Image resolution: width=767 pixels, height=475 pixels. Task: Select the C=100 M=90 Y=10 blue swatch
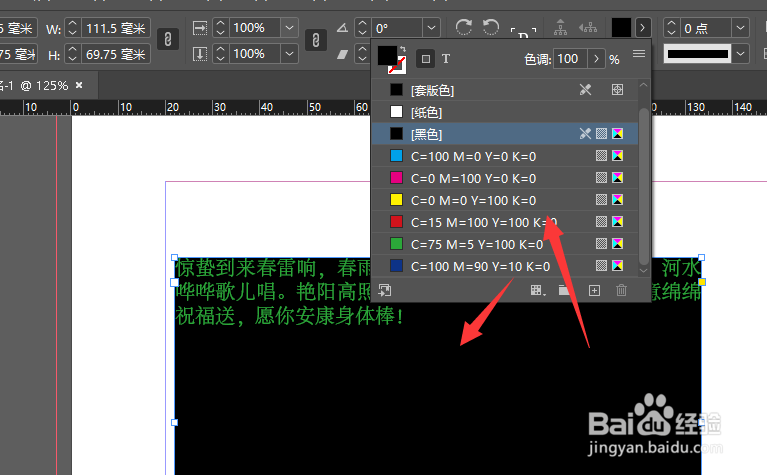click(x=505, y=266)
